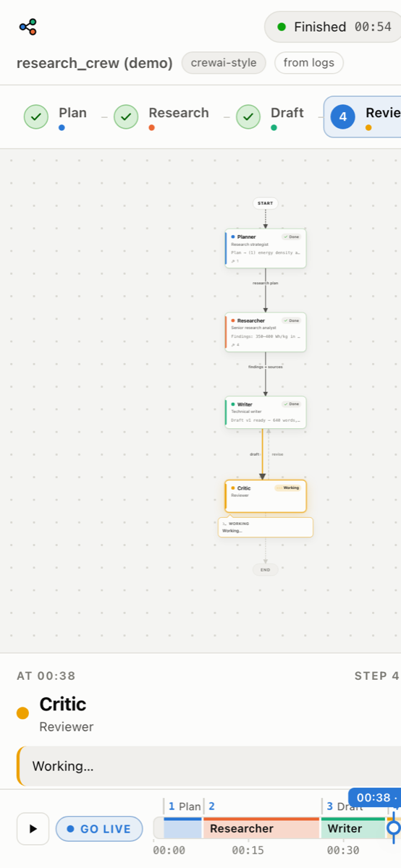Click the orange Critic agent dot
The image size is (401, 868).
22,713
